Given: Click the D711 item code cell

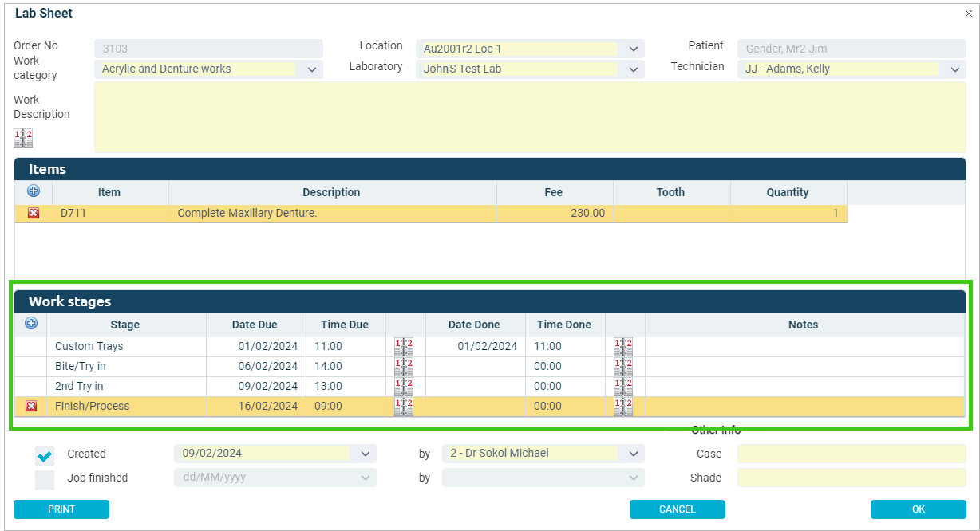Looking at the screenshot, I should [x=110, y=214].
